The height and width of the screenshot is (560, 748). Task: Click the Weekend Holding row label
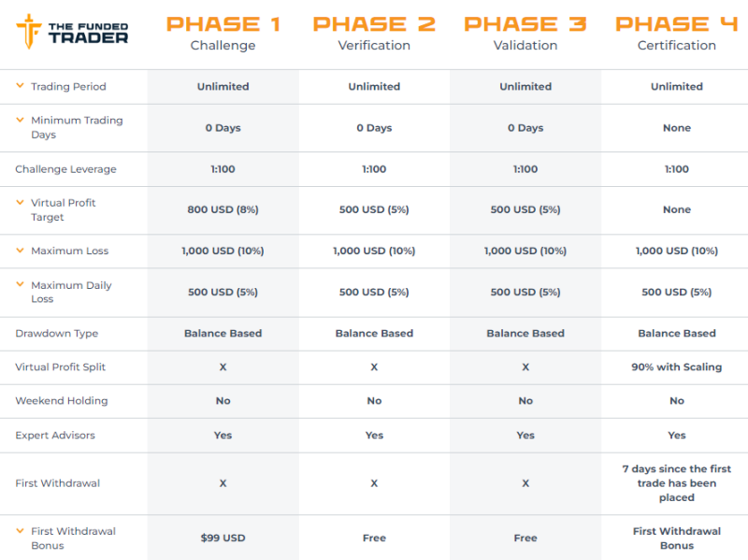point(62,400)
